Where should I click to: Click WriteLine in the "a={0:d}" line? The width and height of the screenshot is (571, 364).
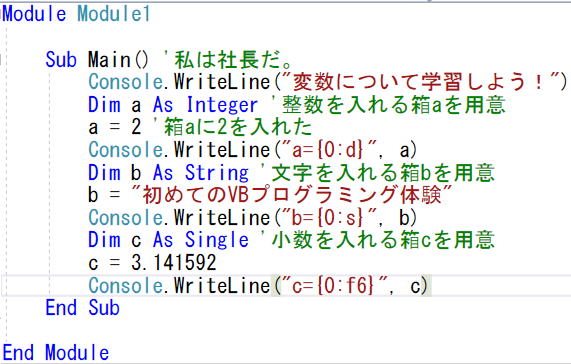click(x=222, y=150)
